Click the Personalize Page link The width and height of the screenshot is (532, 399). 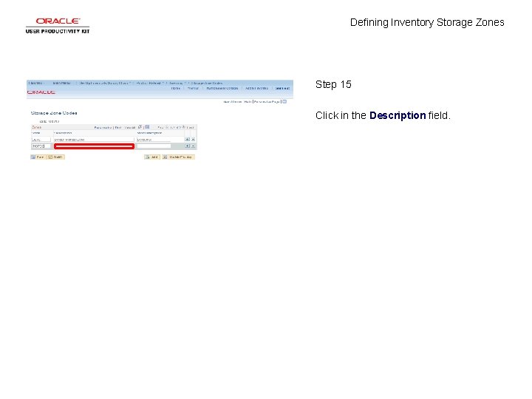point(267,102)
